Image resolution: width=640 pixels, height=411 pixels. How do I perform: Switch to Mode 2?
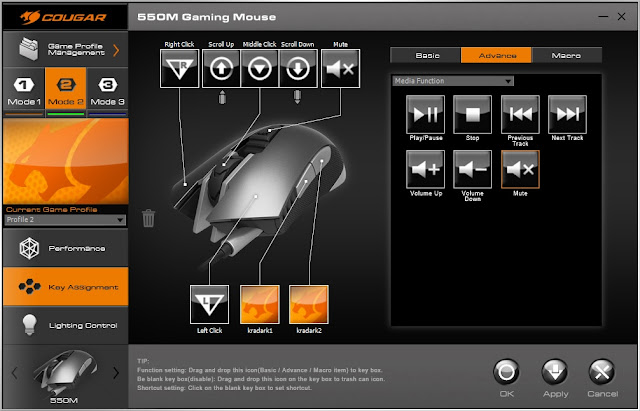[66, 91]
